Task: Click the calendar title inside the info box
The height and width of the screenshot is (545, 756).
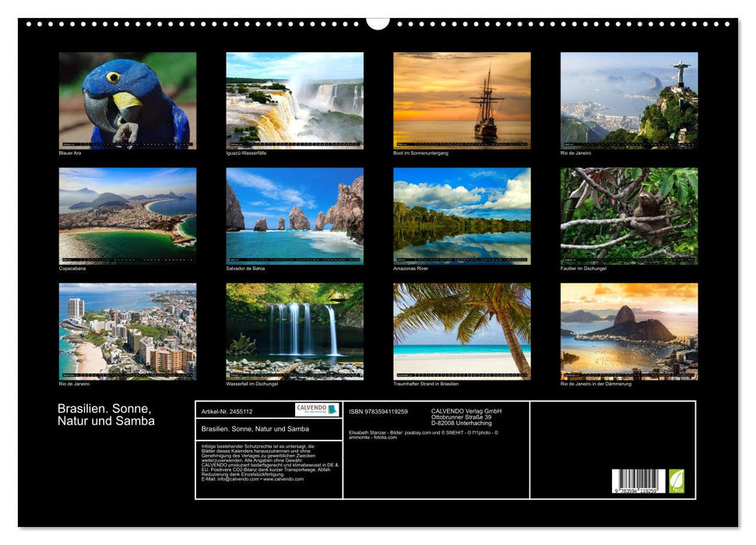Action: pyautogui.click(x=255, y=429)
